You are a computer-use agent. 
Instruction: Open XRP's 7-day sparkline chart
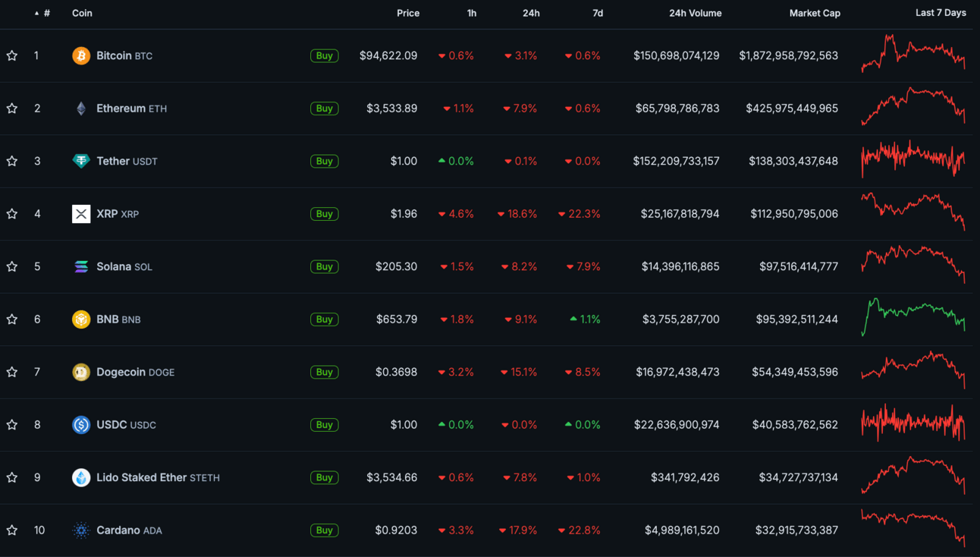coord(913,212)
